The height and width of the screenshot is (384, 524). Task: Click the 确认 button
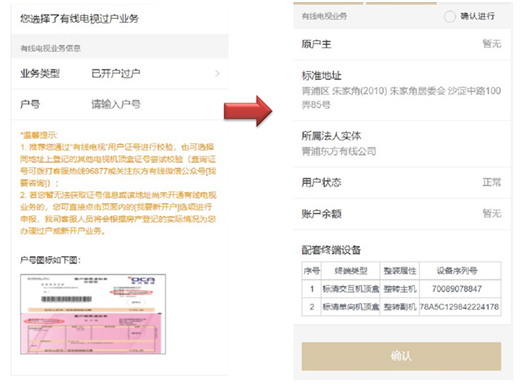(x=401, y=356)
